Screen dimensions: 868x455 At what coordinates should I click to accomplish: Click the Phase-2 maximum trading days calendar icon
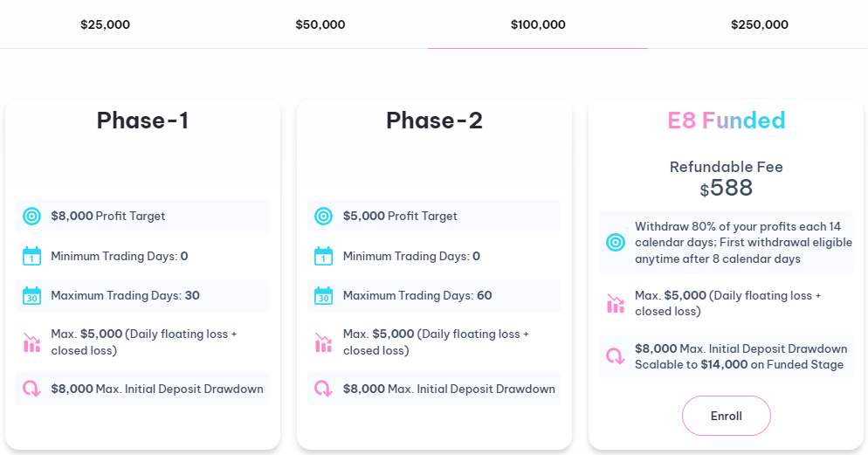tap(323, 295)
